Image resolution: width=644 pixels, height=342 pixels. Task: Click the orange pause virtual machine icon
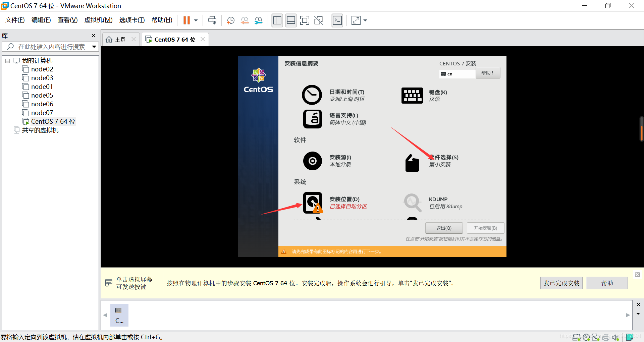(x=186, y=20)
